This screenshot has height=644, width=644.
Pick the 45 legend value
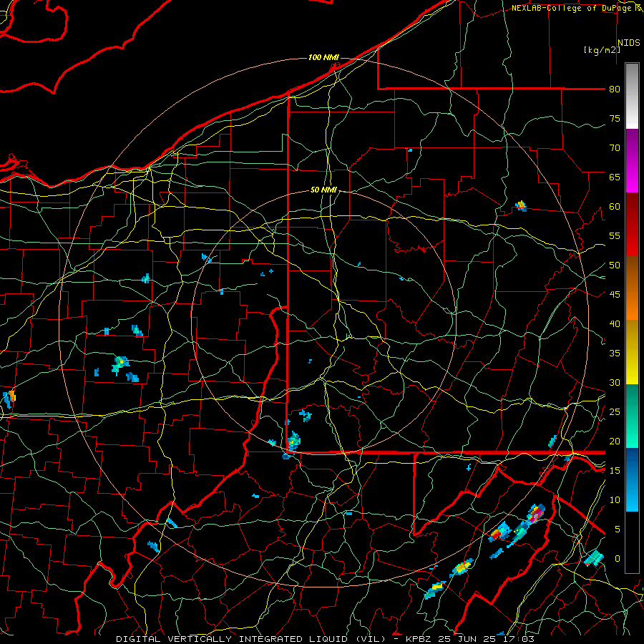pyautogui.click(x=615, y=295)
